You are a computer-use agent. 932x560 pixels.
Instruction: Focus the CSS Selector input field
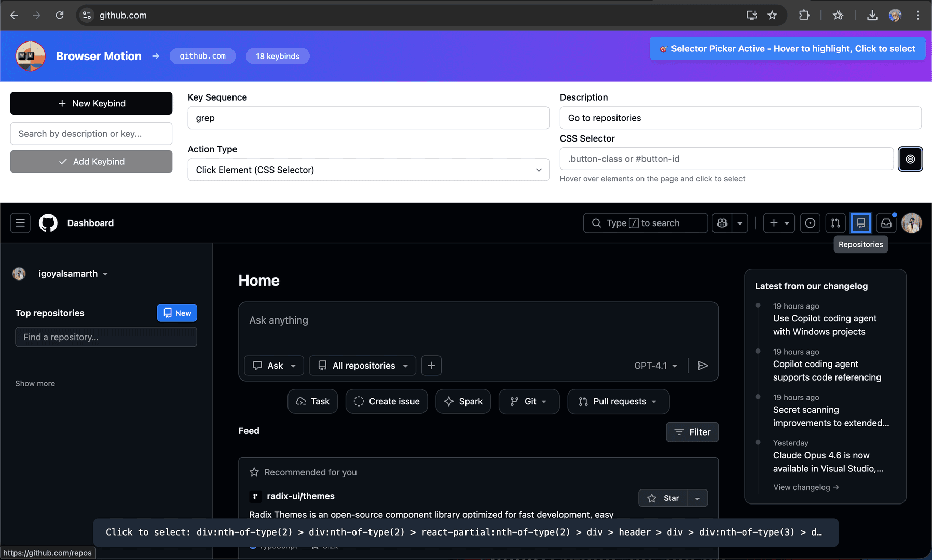(726, 159)
